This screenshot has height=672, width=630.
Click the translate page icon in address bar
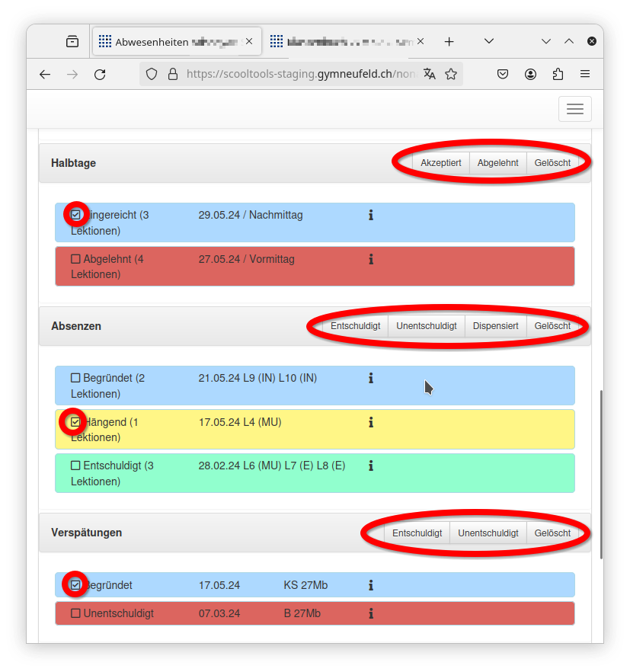click(430, 74)
